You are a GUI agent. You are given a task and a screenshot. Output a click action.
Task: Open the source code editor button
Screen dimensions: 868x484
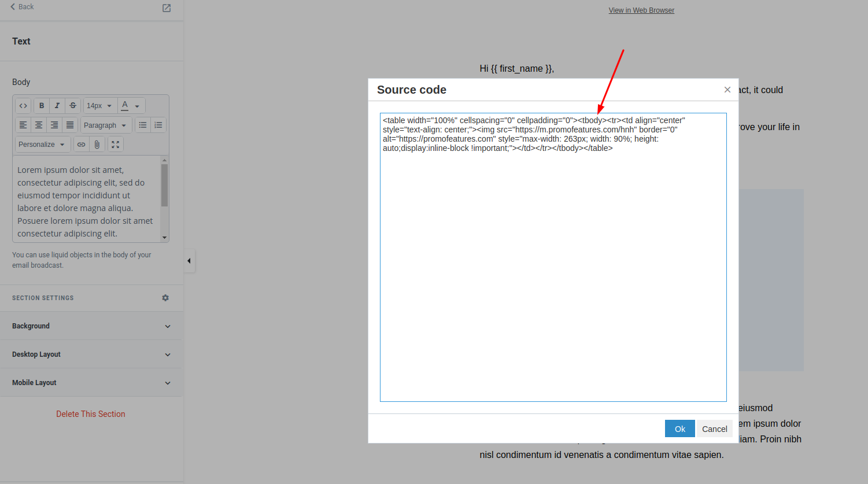[x=23, y=106]
